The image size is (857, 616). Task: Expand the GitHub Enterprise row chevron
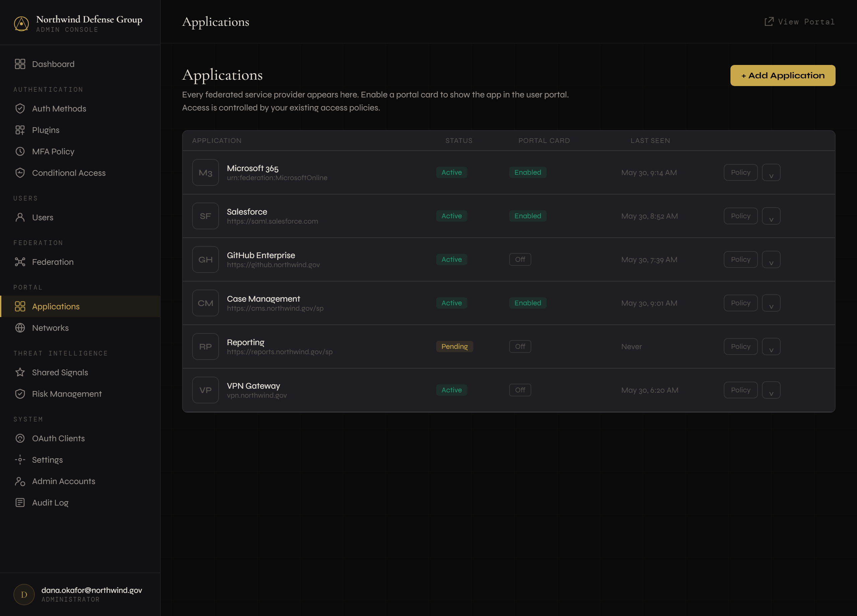tap(771, 260)
